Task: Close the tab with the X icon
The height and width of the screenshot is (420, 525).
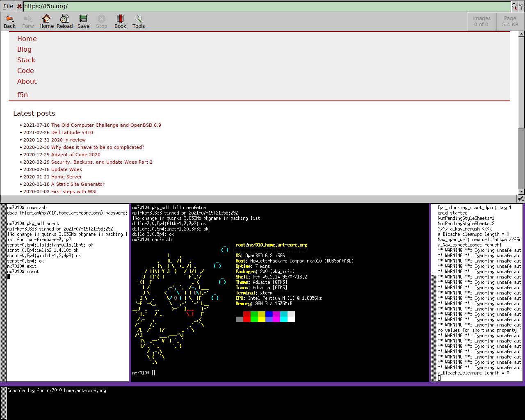Action: click(19, 6)
